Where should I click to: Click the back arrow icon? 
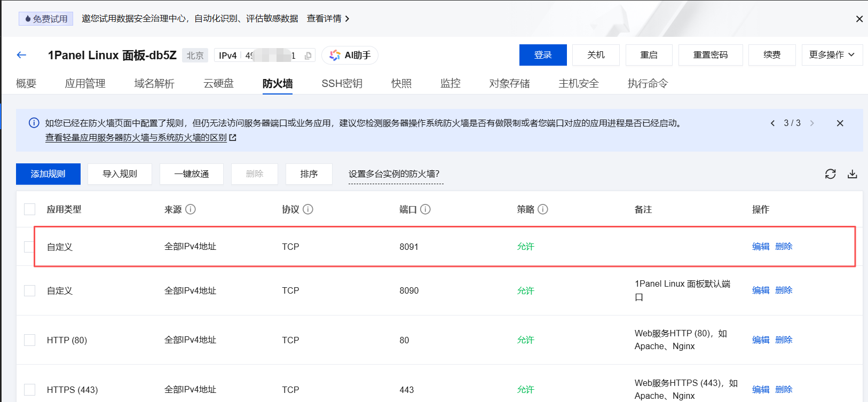(x=21, y=55)
